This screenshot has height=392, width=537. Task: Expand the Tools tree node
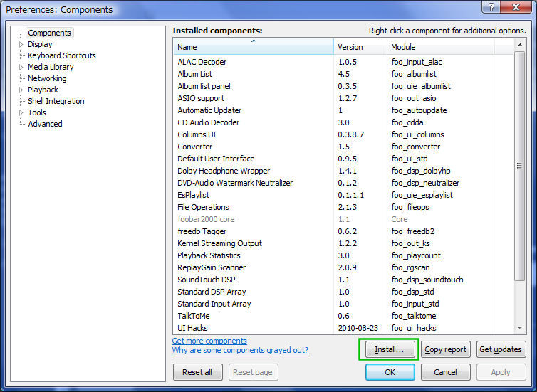click(21, 112)
